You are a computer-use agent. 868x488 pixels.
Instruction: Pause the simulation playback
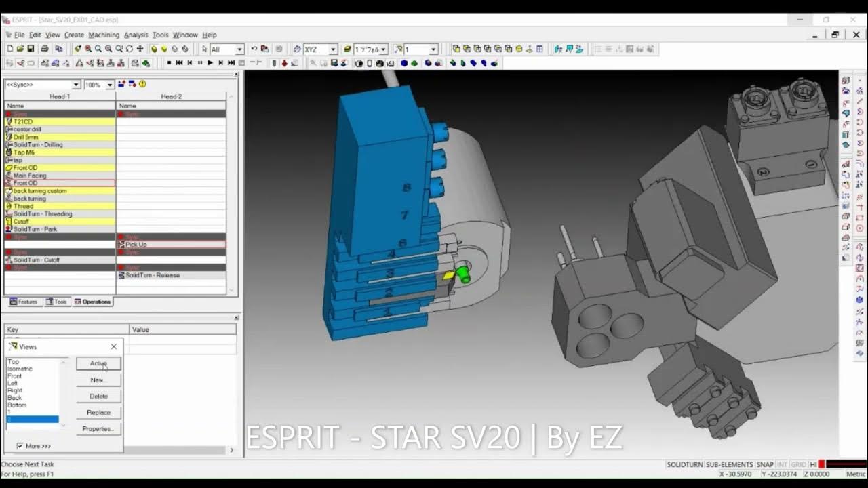click(x=199, y=63)
